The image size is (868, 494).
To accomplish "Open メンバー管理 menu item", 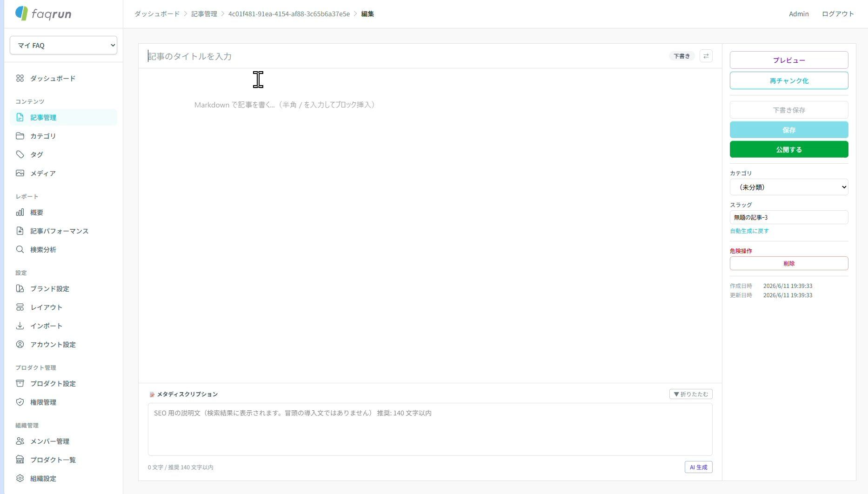I will tap(63, 441).
